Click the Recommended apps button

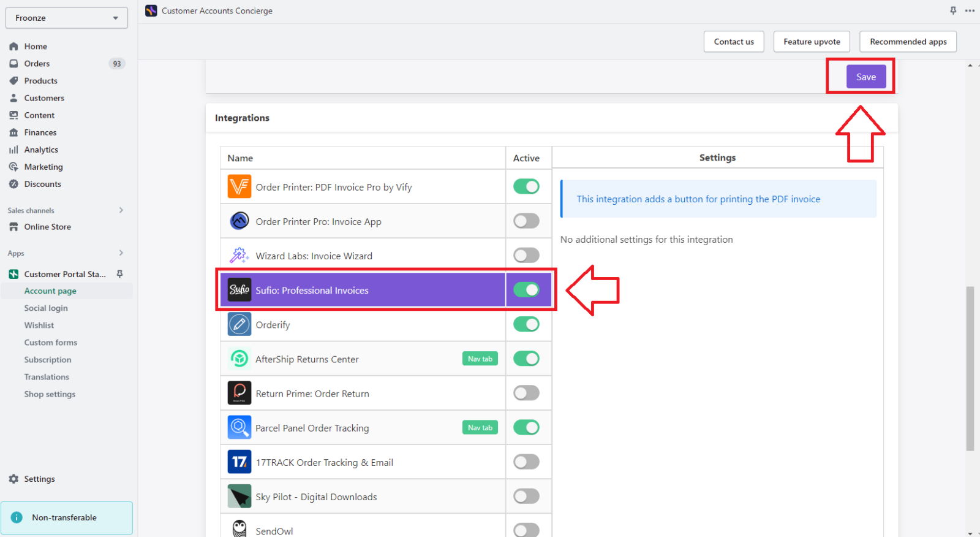pos(908,42)
